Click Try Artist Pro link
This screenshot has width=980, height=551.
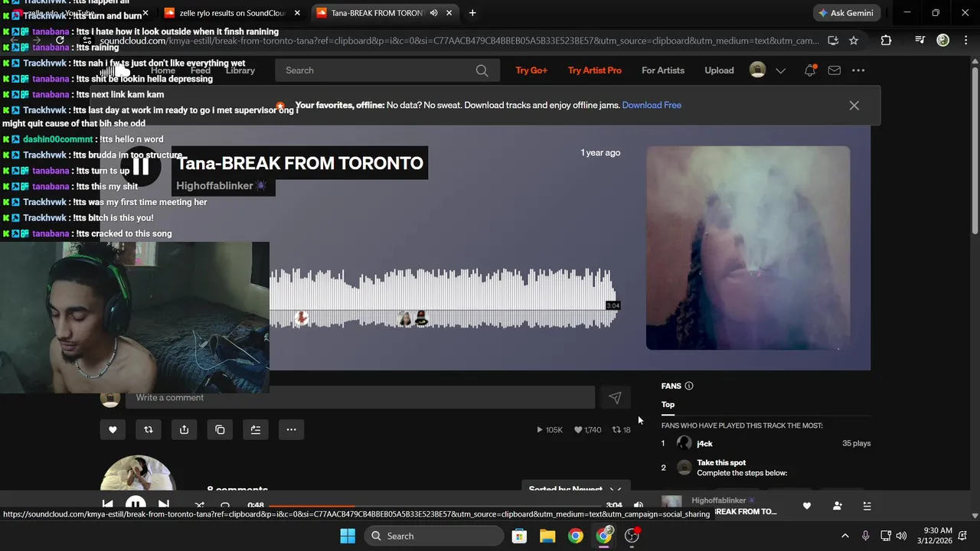[x=595, y=70]
